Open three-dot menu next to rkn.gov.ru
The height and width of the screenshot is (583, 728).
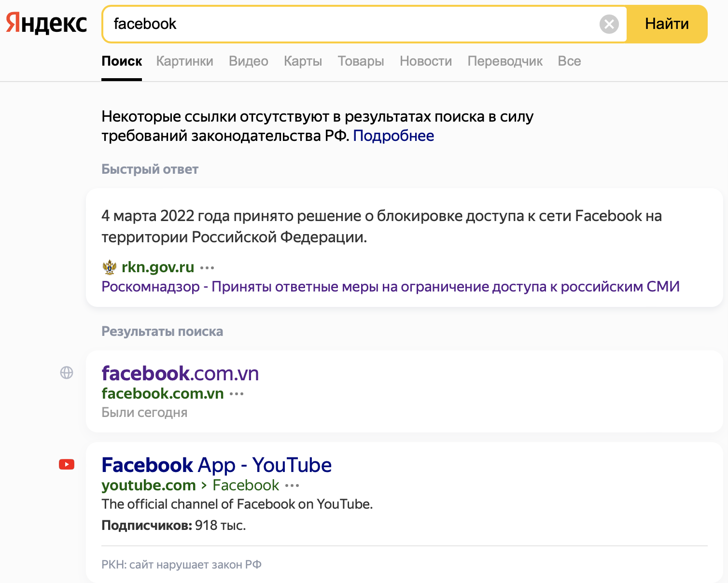click(x=207, y=267)
